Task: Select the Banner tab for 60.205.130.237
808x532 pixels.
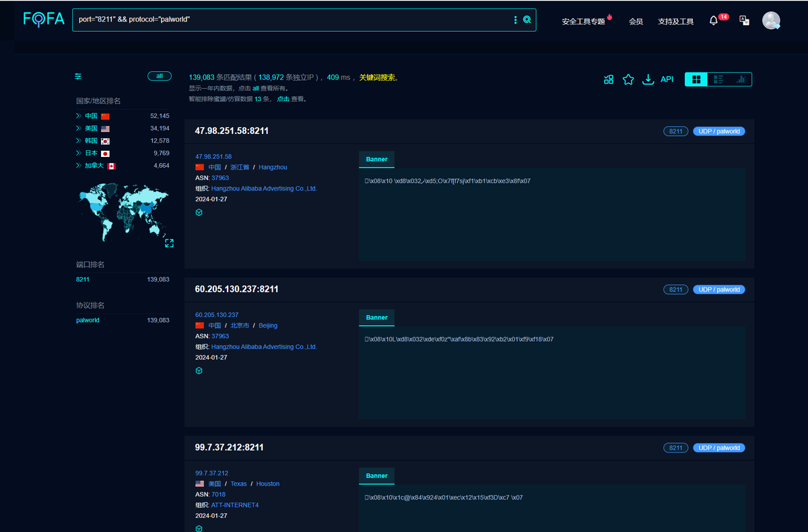Action: pyautogui.click(x=376, y=318)
